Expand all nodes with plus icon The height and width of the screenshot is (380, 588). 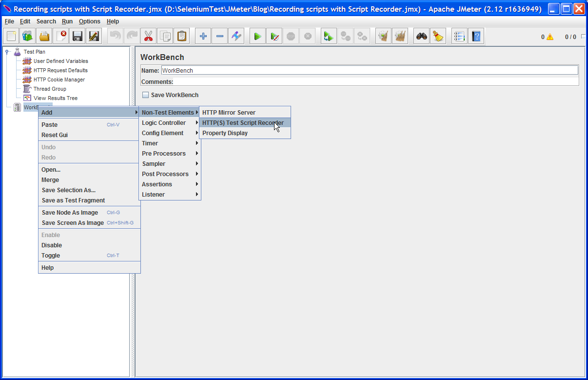click(203, 36)
